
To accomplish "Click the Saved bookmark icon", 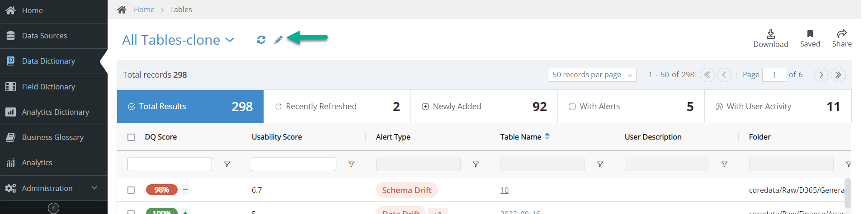I will 810,33.
